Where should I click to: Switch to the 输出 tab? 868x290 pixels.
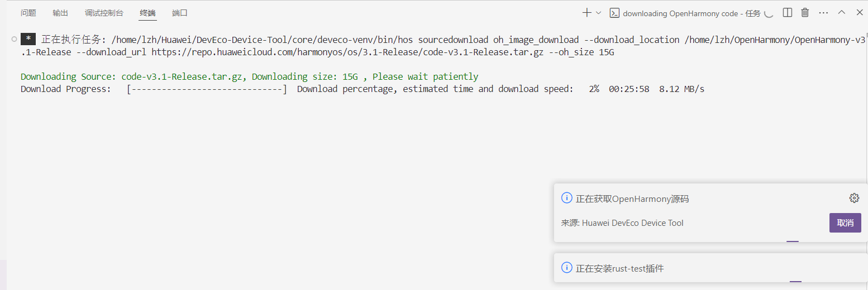(x=60, y=13)
